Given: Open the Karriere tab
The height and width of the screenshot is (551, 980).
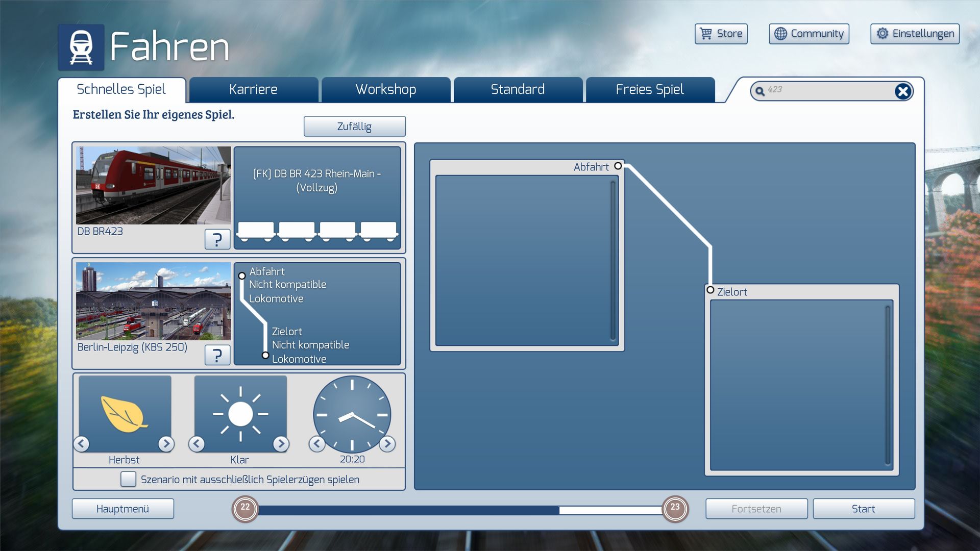Looking at the screenshot, I should pos(253,90).
